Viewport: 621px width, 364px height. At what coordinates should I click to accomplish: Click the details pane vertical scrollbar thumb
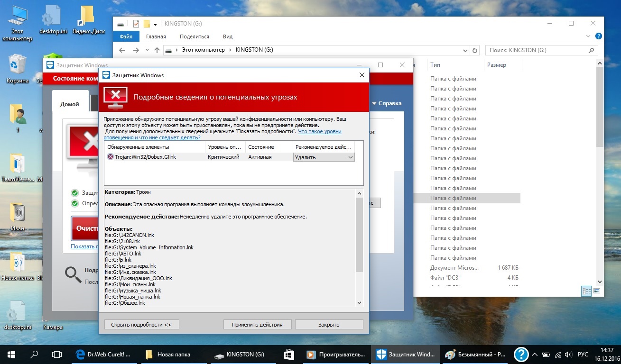click(359, 235)
